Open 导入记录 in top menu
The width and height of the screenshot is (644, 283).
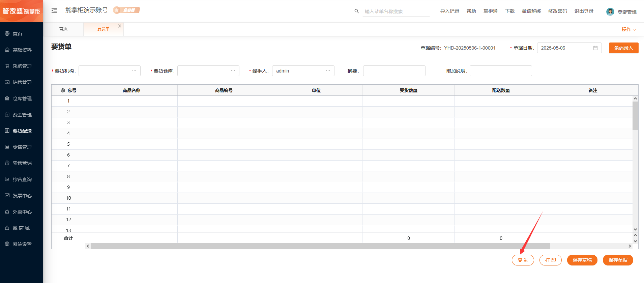[x=450, y=11]
